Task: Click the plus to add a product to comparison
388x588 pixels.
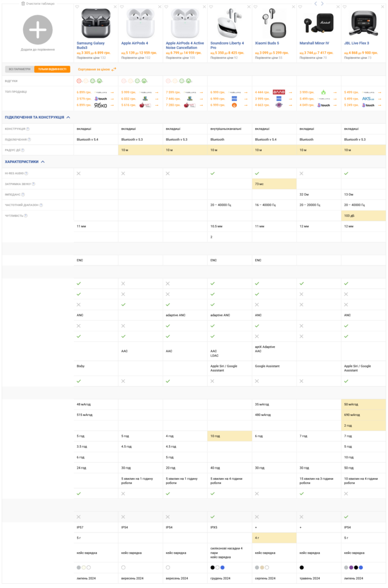Action: 38,30
